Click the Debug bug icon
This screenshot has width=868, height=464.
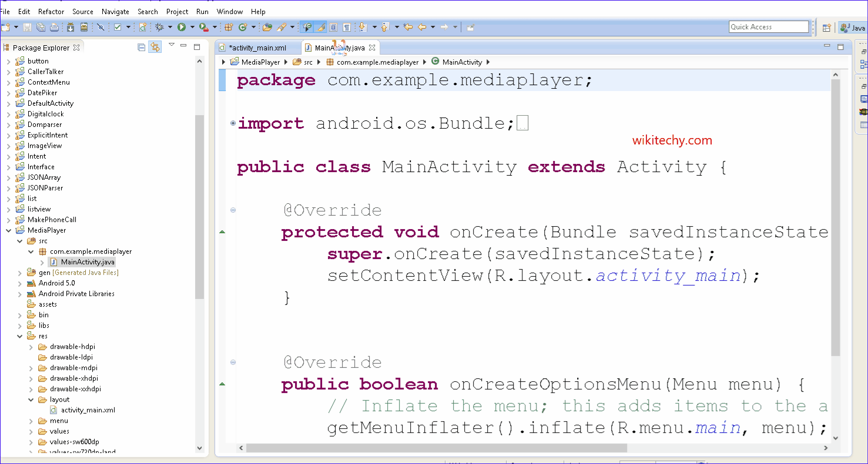pyautogui.click(x=159, y=27)
